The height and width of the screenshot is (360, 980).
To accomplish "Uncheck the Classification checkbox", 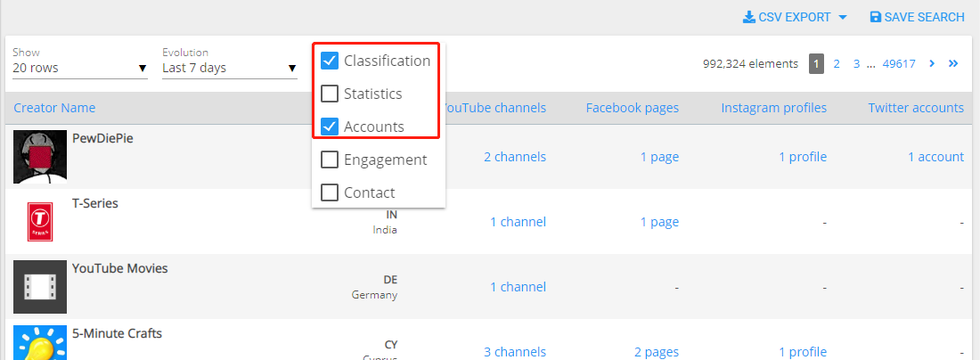I will (x=330, y=61).
